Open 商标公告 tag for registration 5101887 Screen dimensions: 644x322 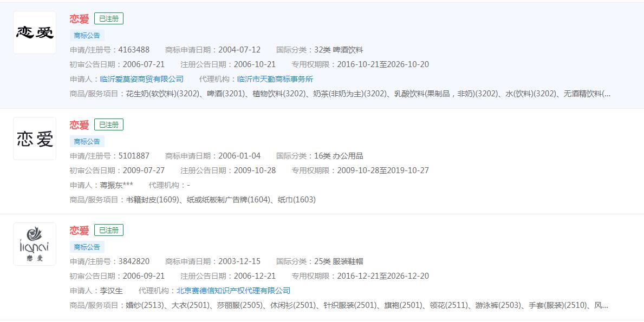[87, 141]
